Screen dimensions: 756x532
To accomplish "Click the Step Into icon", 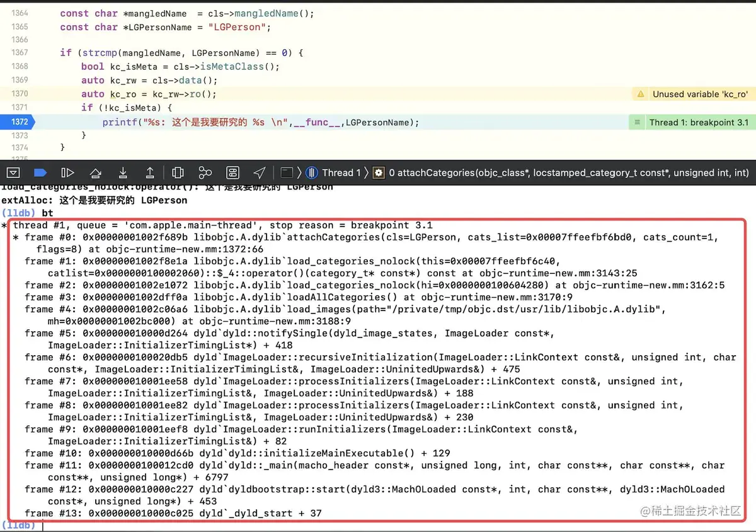I will [x=123, y=173].
